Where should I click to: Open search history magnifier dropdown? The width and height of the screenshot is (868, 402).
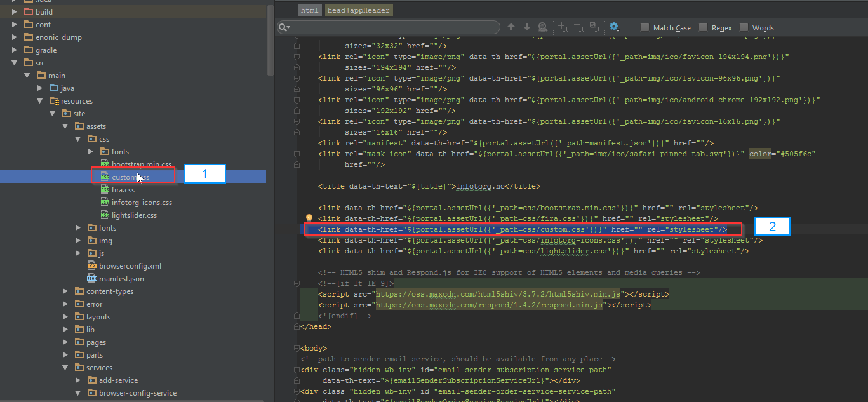pyautogui.click(x=284, y=27)
